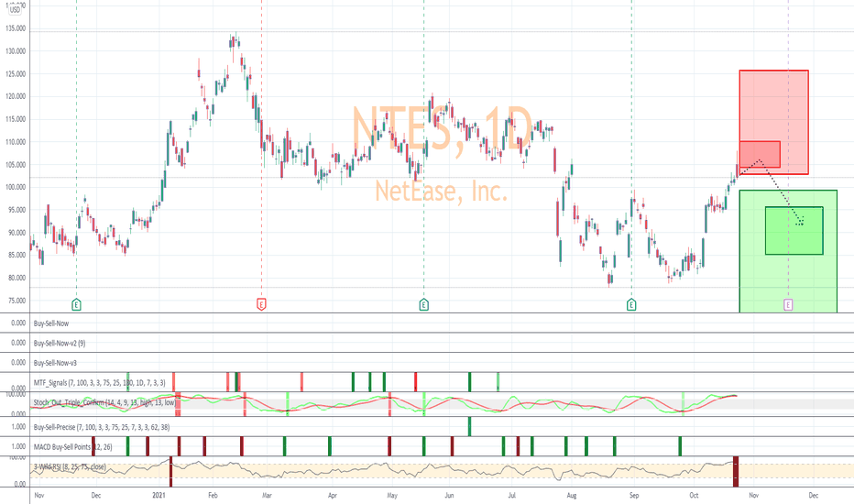This screenshot has height=504, width=854.
Task: Click the 120.000 price axis label
Action: (16, 96)
